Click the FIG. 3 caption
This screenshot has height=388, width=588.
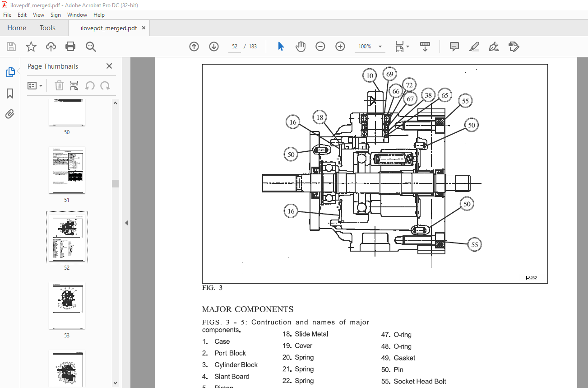[x=213, y=288]
